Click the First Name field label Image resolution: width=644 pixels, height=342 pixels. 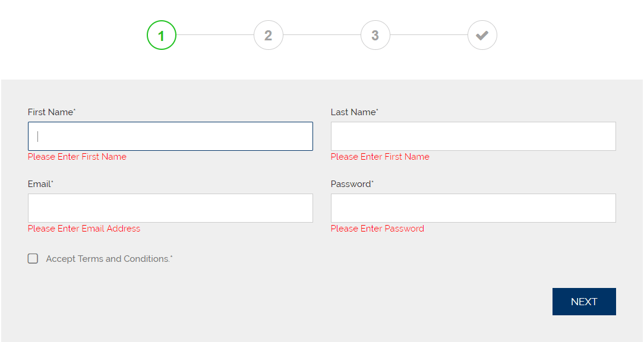click(x=51, y=112)
